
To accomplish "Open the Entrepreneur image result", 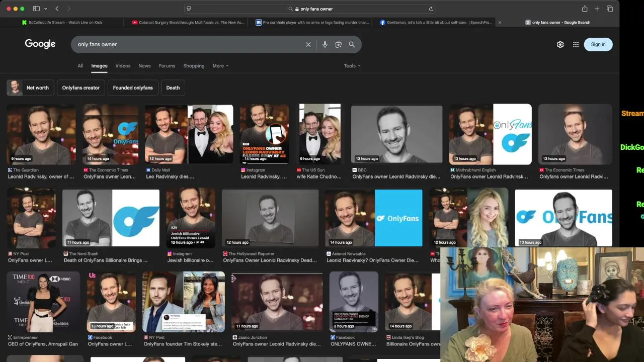I will pyautogui.click(x=43, y=302).
